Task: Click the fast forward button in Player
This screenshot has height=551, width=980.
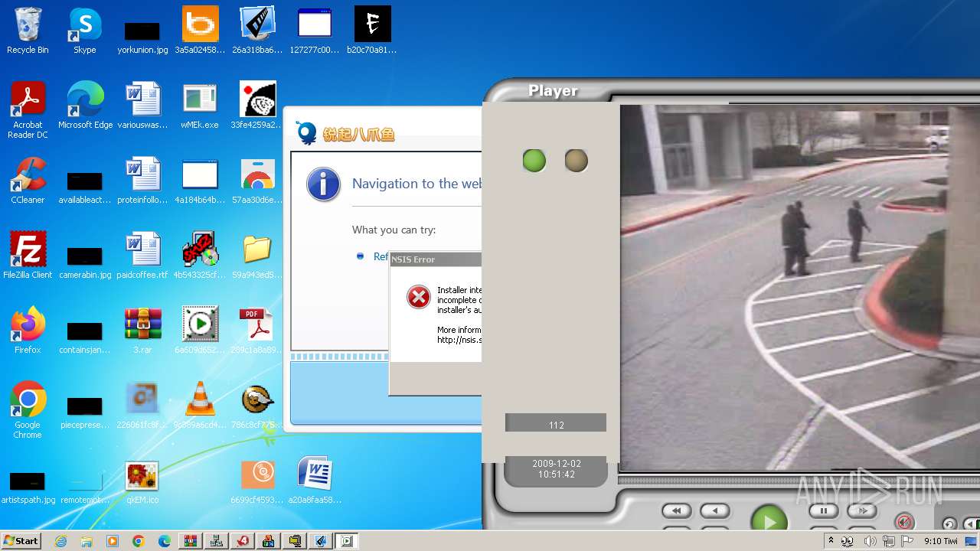Action: (x=861, y=510)
